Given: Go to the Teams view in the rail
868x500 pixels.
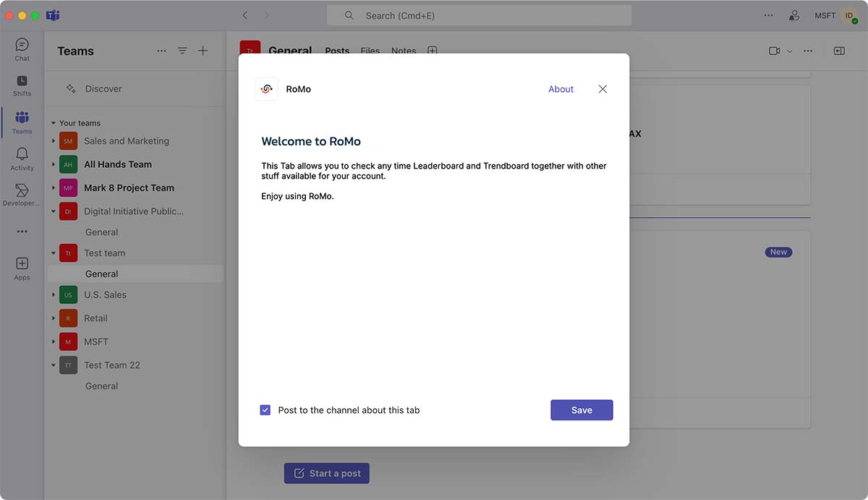Looking at the screenshot, I should (22, 122).
